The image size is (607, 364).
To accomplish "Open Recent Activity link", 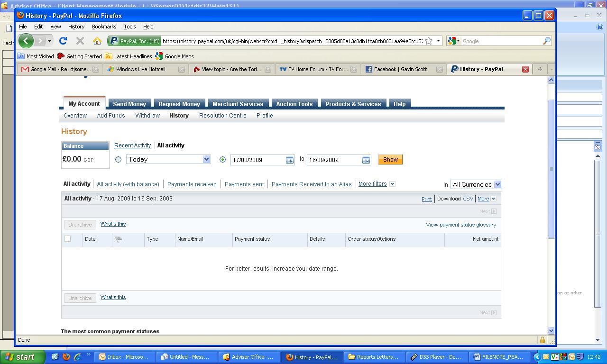I will 132,146.
